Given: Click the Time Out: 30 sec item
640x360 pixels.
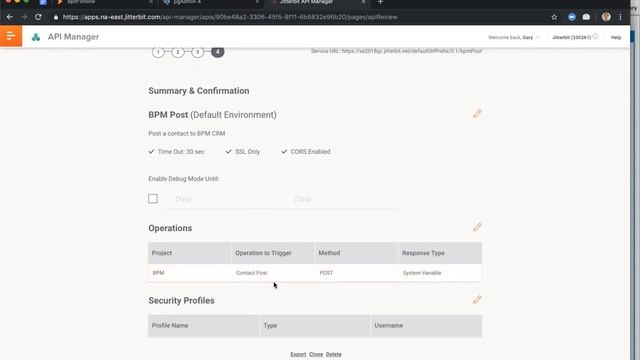Looking at the screenshot, I should (176, 151).
